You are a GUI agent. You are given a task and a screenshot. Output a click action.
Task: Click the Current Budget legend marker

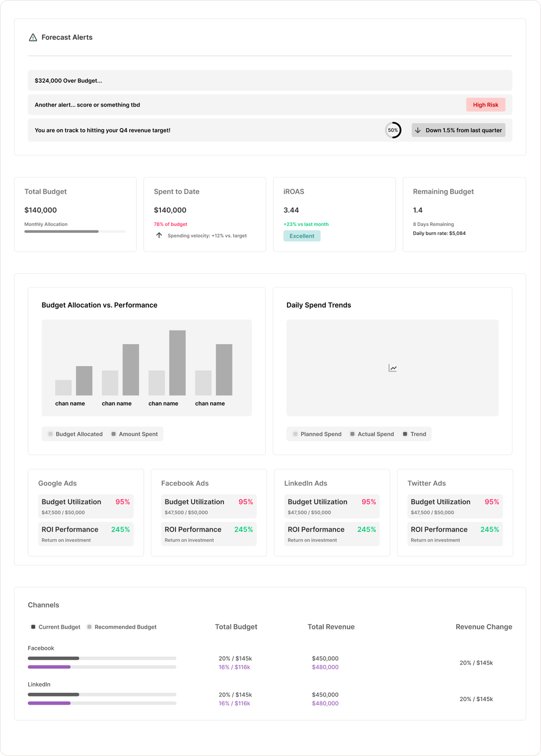(x=33, y=627)
